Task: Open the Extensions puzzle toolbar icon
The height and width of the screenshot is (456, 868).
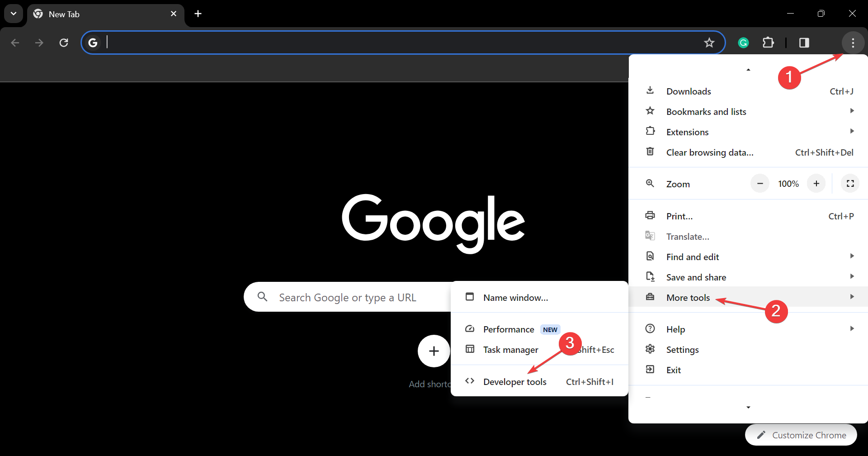Action: point(768,43)
